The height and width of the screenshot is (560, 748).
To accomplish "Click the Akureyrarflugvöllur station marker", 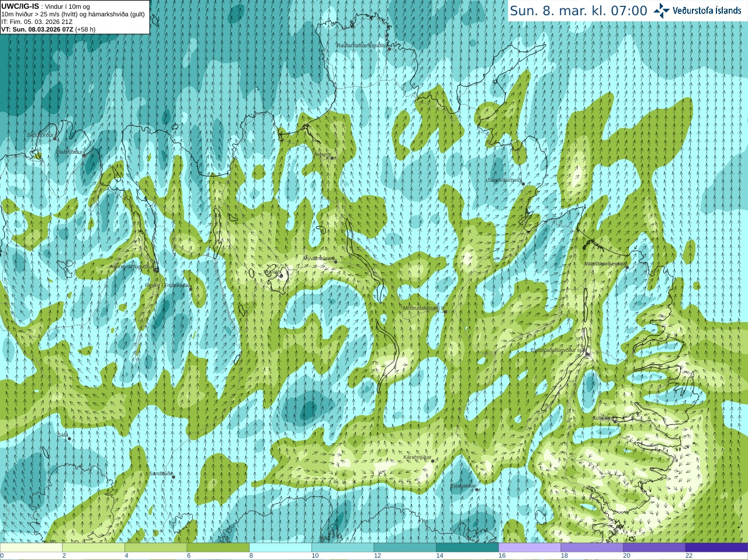I will [x=156, y=270].
